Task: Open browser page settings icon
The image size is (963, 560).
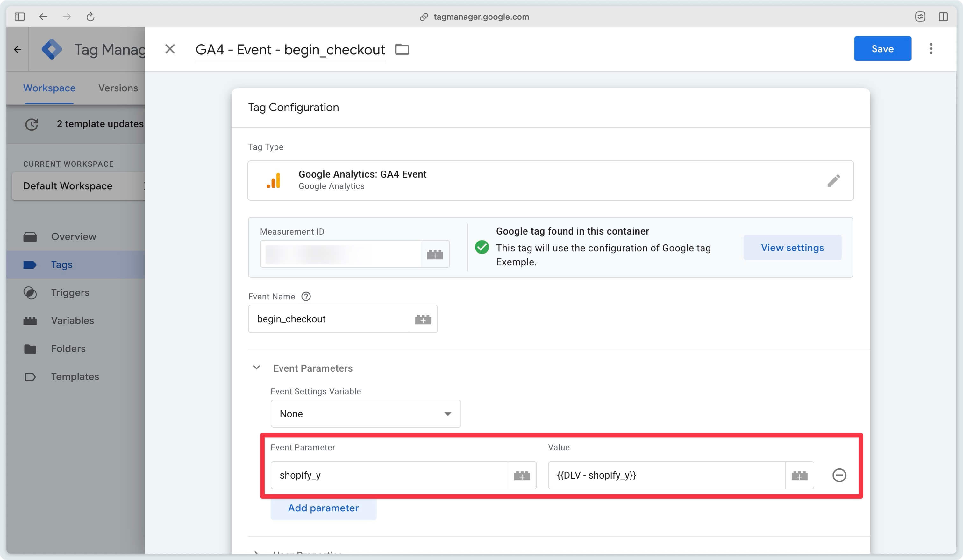Action: click(x=920, y=17)
